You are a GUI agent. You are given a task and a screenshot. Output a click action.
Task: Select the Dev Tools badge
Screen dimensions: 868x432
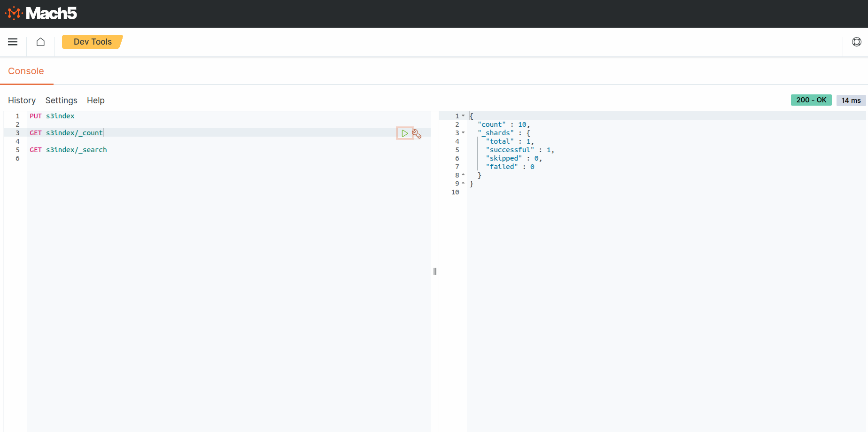[x=92, y=42]
